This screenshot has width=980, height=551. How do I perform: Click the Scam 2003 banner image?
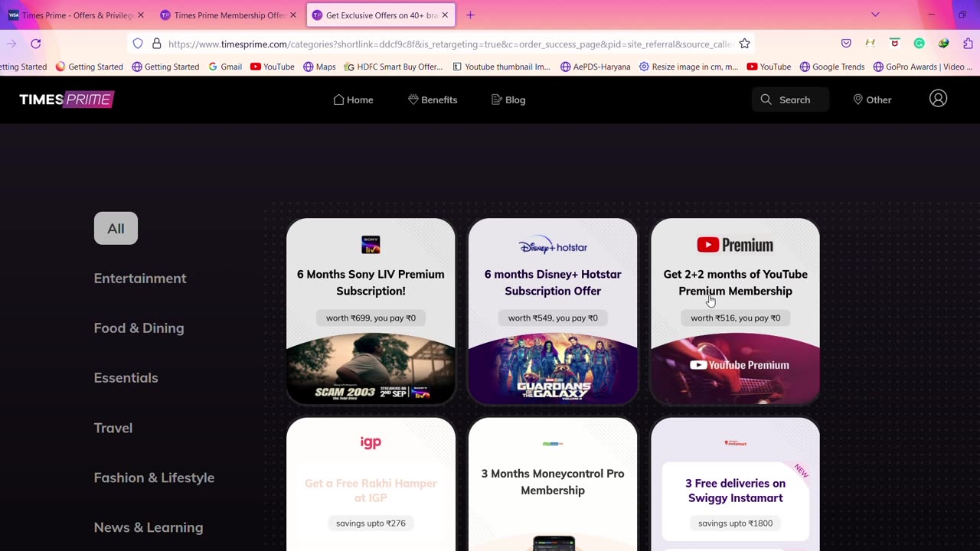coord(371,369)
